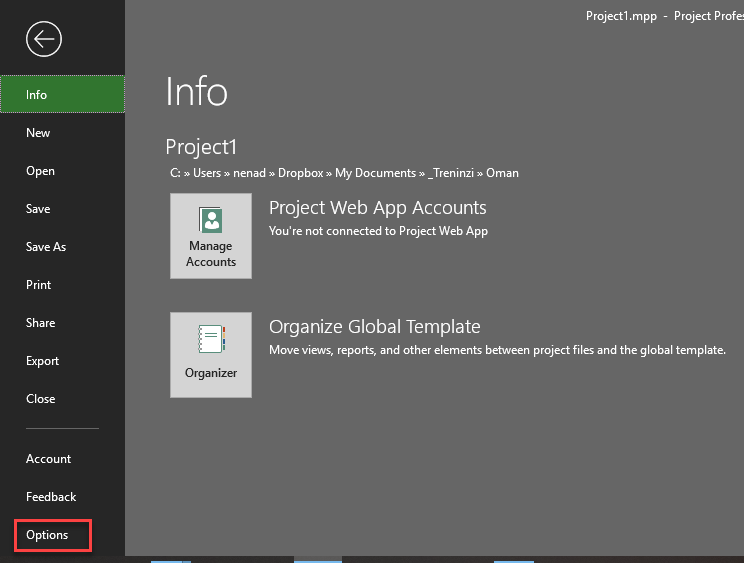
Task: Select Save As in the sidebar
Action: click(x=46, y=247)
